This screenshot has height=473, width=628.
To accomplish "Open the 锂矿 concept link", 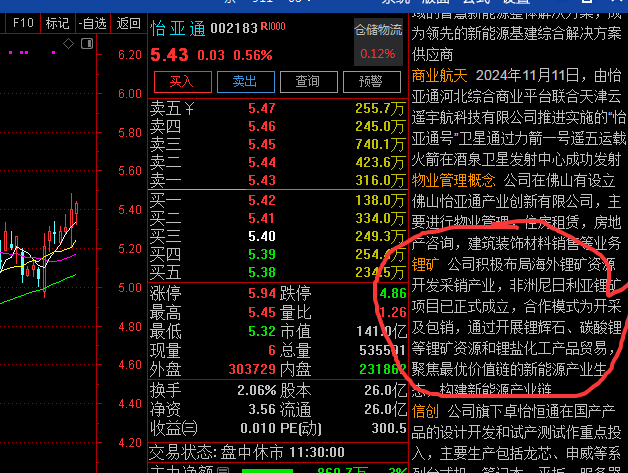I will pos(425,265).
